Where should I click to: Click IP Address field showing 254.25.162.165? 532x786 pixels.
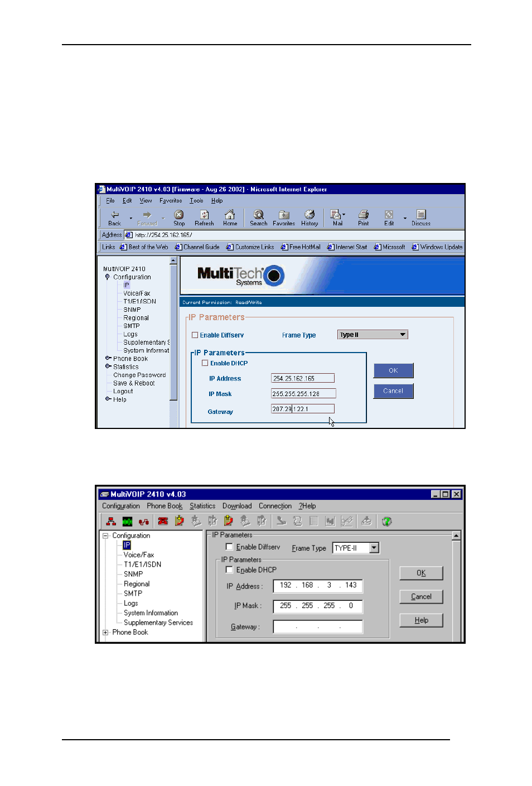pyautogui.click(x=303, y=378)
